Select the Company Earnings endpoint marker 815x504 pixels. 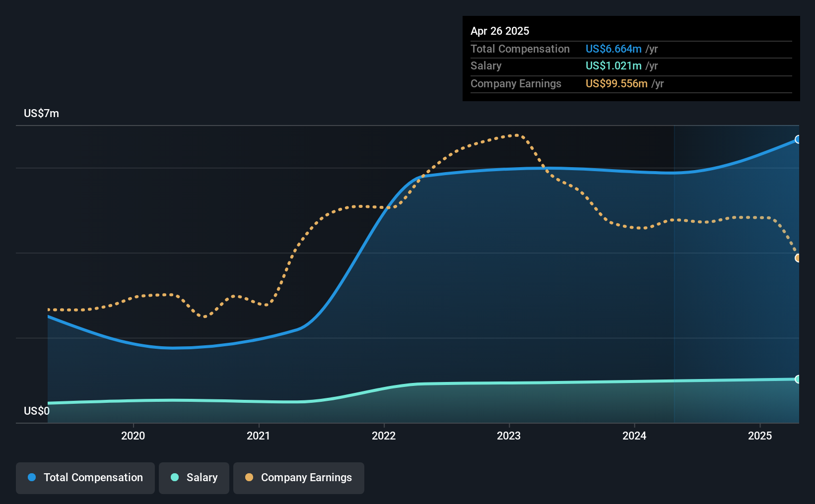[x=798, y=258]
